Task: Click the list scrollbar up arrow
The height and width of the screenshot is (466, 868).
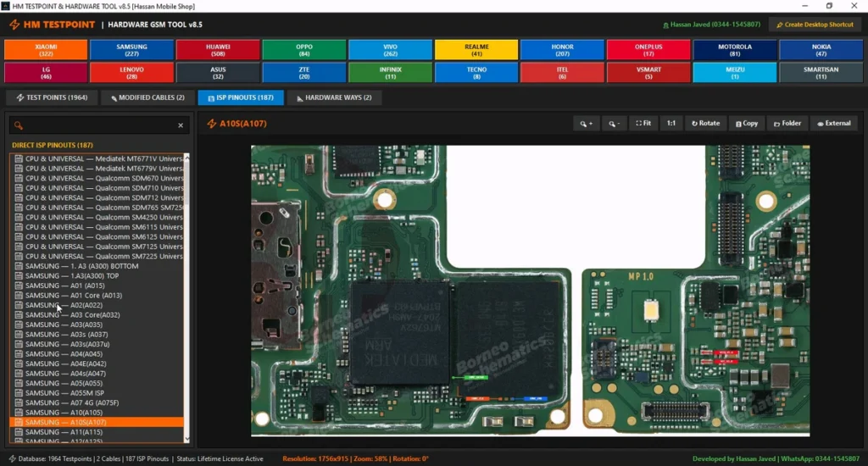Action: (187, 158)
